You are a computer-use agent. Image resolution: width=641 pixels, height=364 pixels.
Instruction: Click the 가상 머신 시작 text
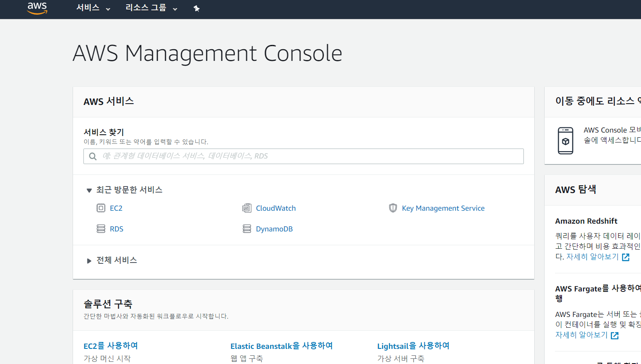[107, 358]
